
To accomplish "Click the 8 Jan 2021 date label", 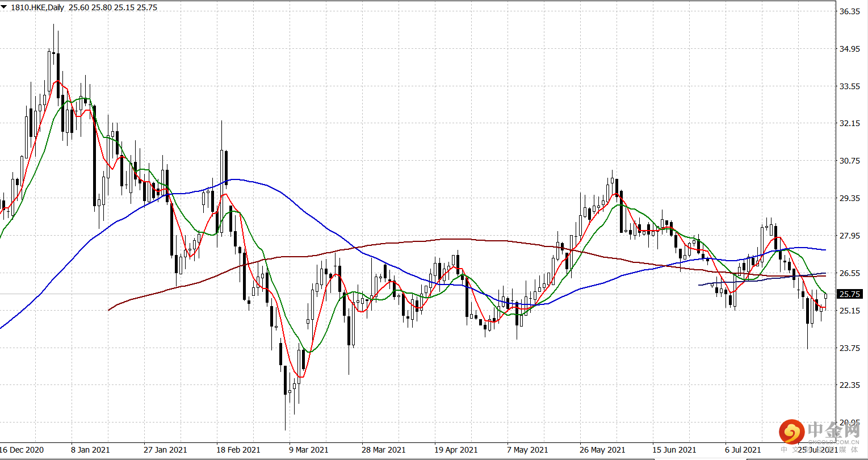I will (90, 450).
